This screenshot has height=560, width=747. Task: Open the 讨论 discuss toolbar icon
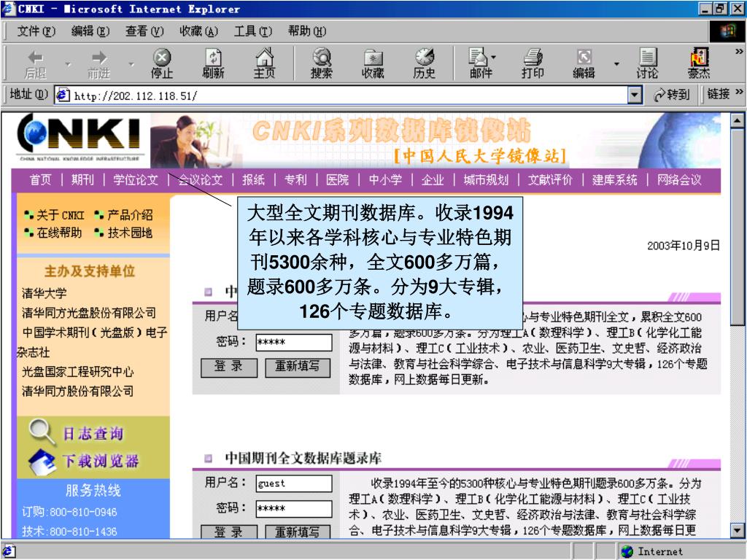647,64
